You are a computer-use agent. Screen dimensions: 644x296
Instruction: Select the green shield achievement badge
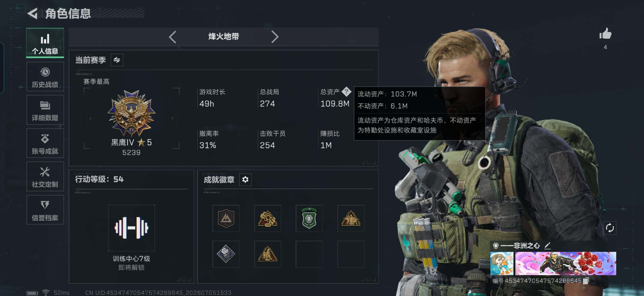pyautogui.click(x=309, y=218)
